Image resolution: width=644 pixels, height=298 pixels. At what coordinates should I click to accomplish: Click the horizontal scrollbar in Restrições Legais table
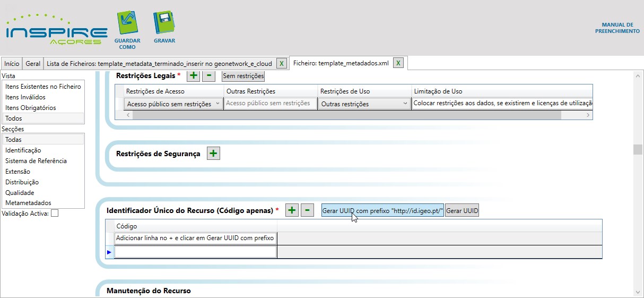click(x=345, y=115)
